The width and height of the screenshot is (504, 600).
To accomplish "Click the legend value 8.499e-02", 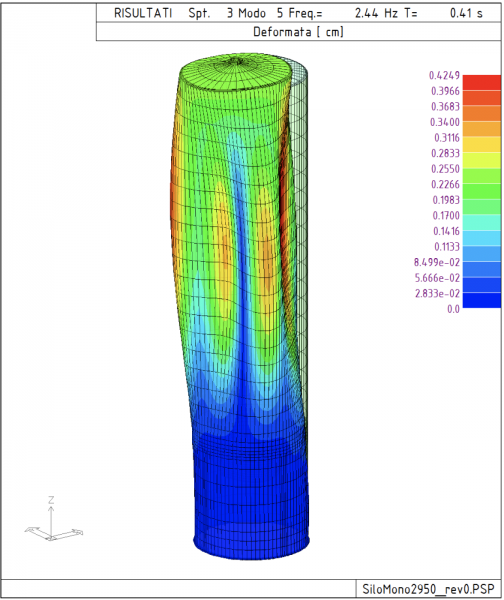I will pyautogui.click(x=437, y=262).
